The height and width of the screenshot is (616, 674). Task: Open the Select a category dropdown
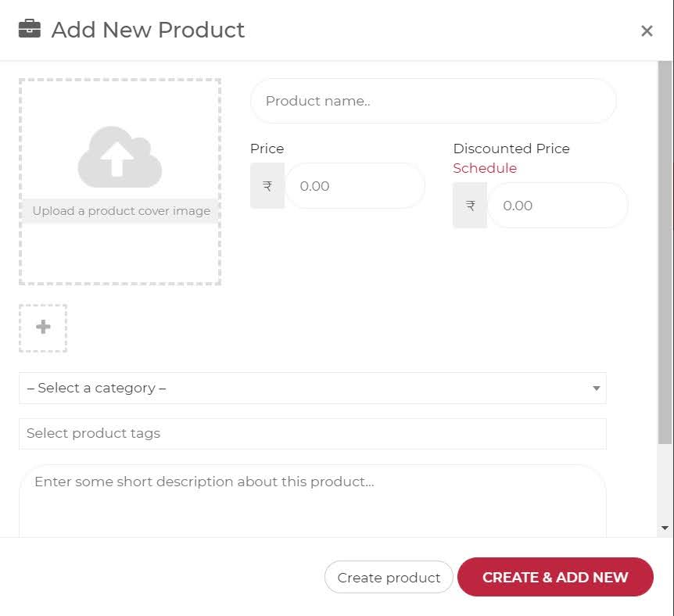coord(305,388)
